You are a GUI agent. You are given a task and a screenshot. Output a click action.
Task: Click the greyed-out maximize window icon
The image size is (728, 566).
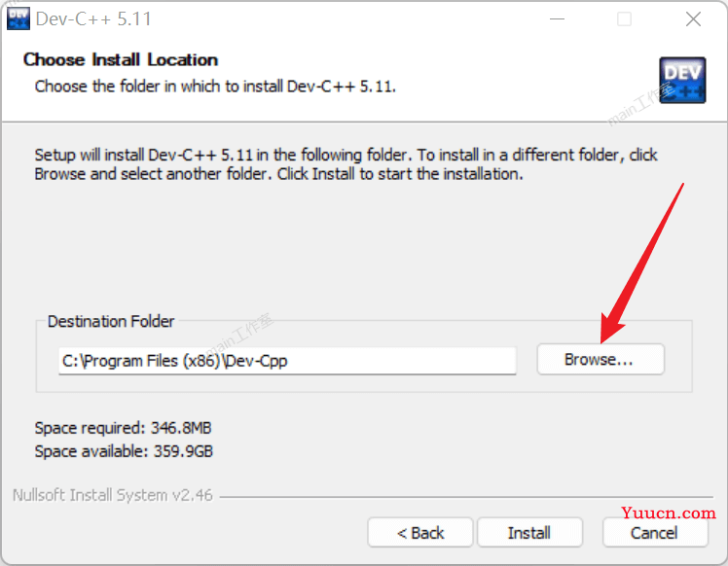pos(624,19)
